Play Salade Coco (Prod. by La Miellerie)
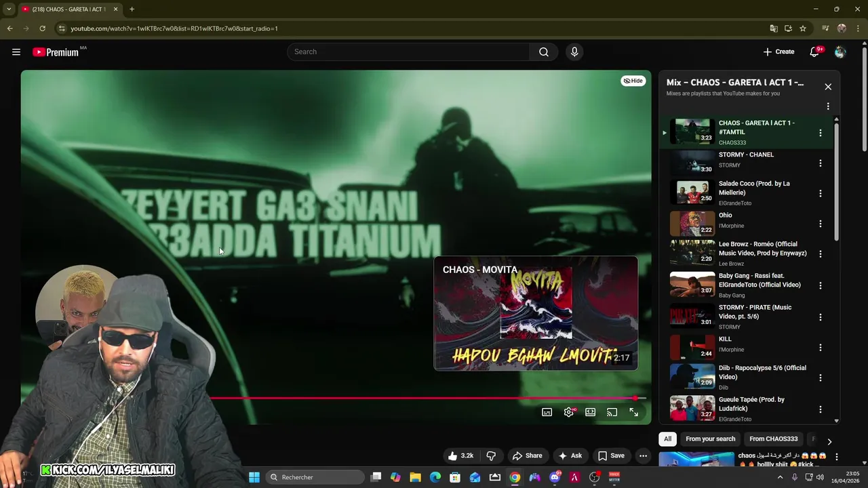The image size is (868, 488). pos(746,192)
